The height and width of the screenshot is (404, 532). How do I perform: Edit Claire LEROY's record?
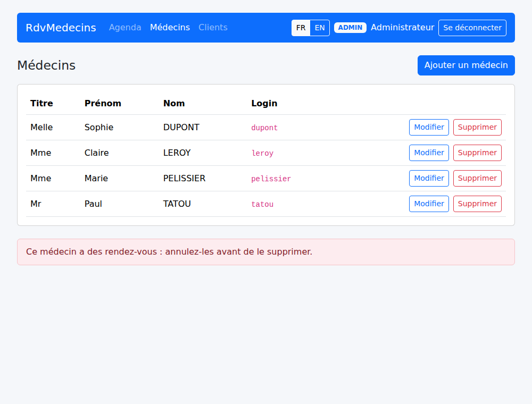(429, 153)
